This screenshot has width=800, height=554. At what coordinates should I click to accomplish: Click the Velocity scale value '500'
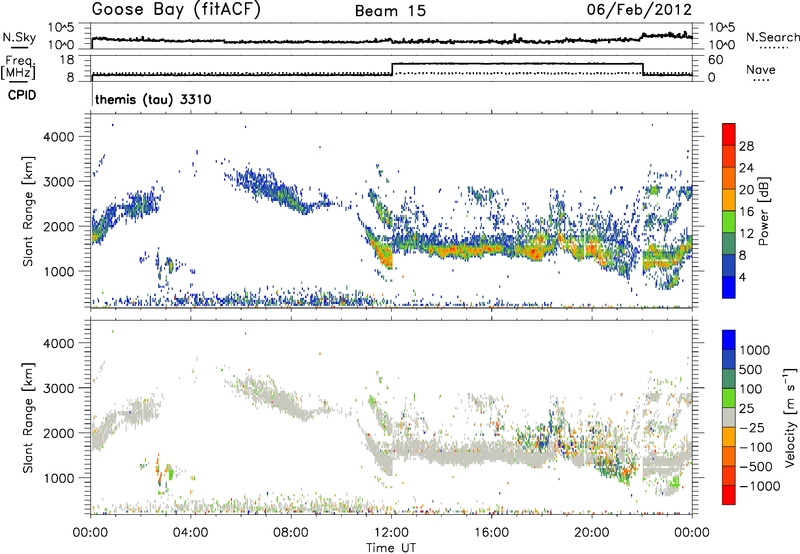[x=751, y=369]
